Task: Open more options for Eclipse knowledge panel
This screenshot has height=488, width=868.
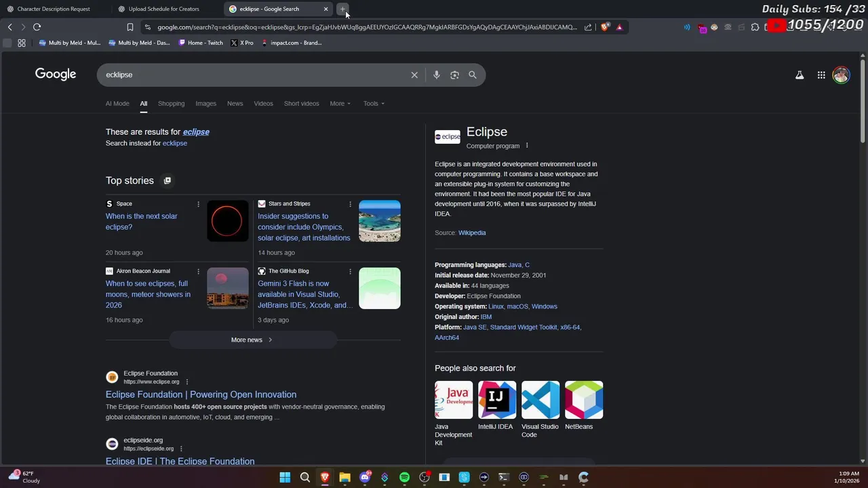Action: (527, 146)
